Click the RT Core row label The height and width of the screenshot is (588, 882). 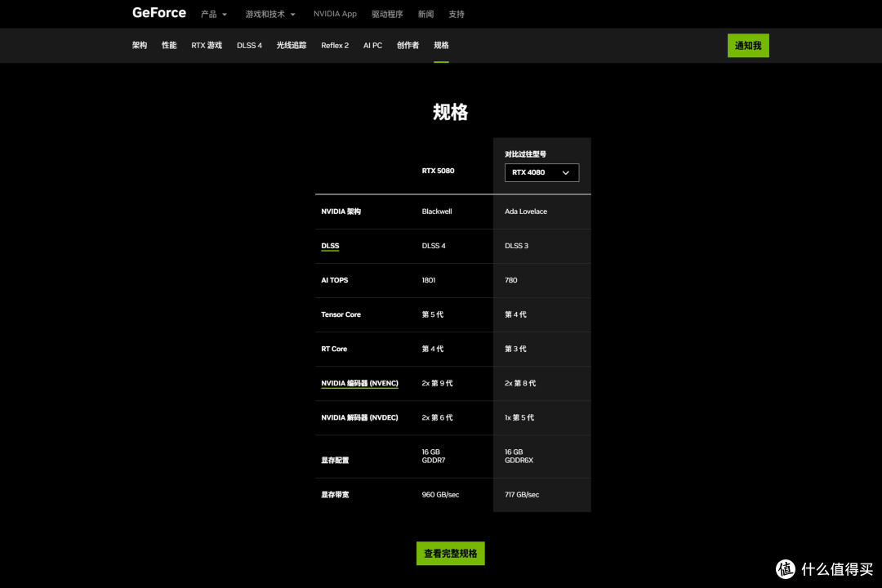click(333, 349)
